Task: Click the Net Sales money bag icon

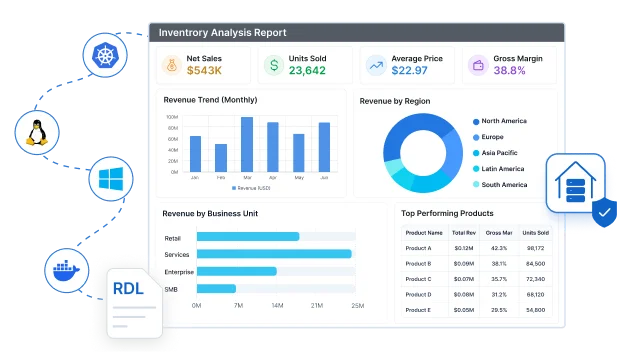Action: pos(172,65)
